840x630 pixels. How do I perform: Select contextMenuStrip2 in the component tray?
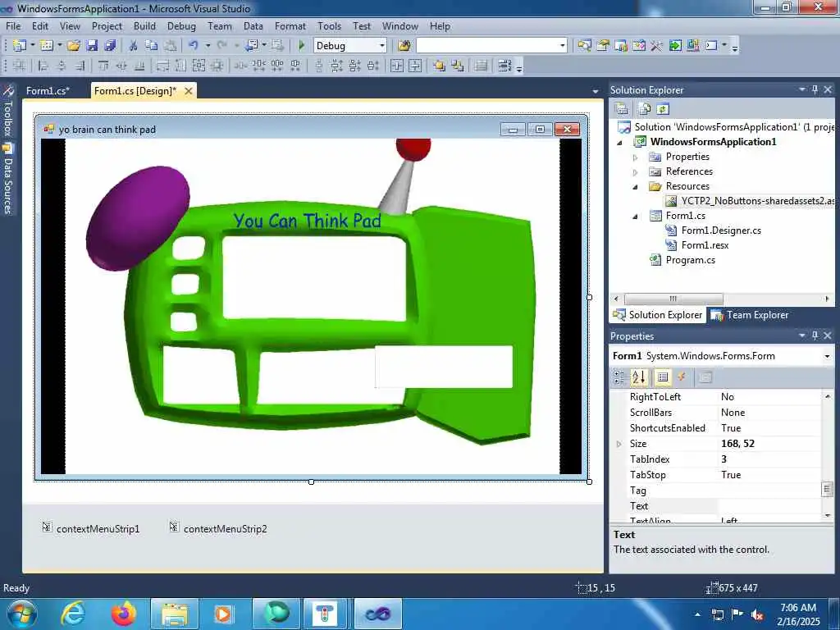coord(218,529)
